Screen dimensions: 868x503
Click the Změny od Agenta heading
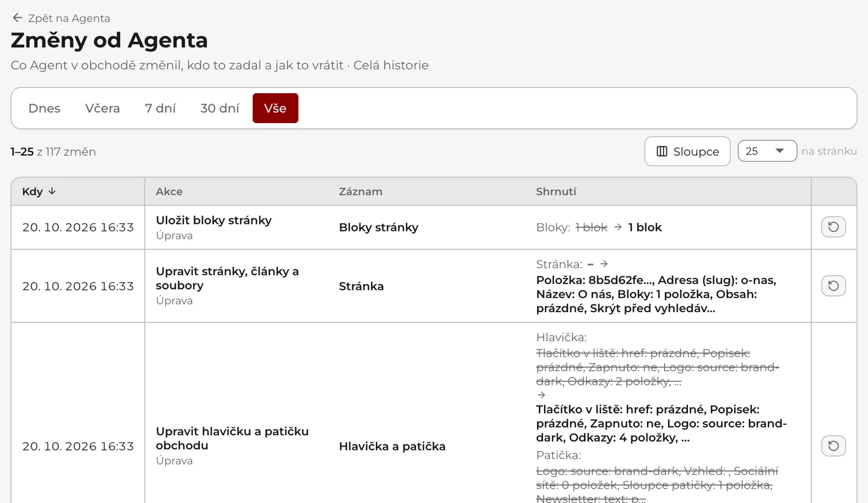point(109,40)
